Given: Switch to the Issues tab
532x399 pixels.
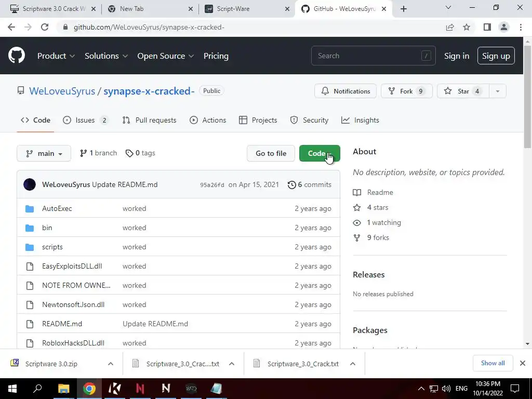Looking at the screenshot, I should click(x=86, y=120).
